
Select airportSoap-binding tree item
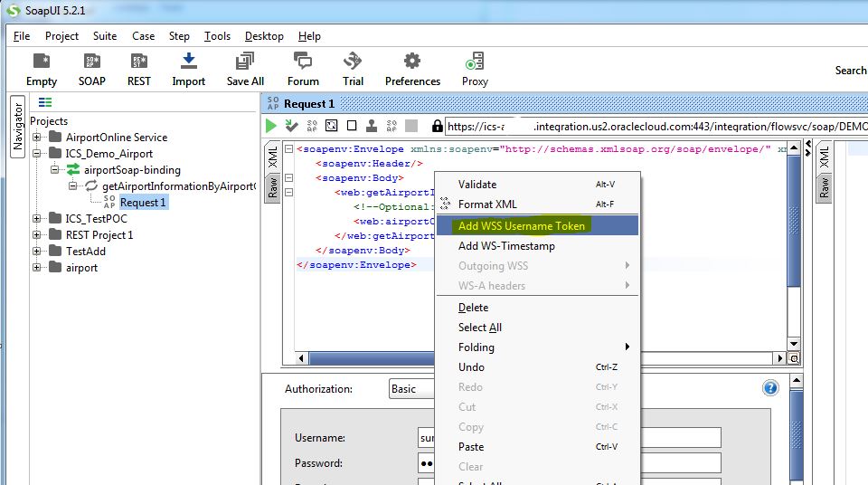point(132,169)
